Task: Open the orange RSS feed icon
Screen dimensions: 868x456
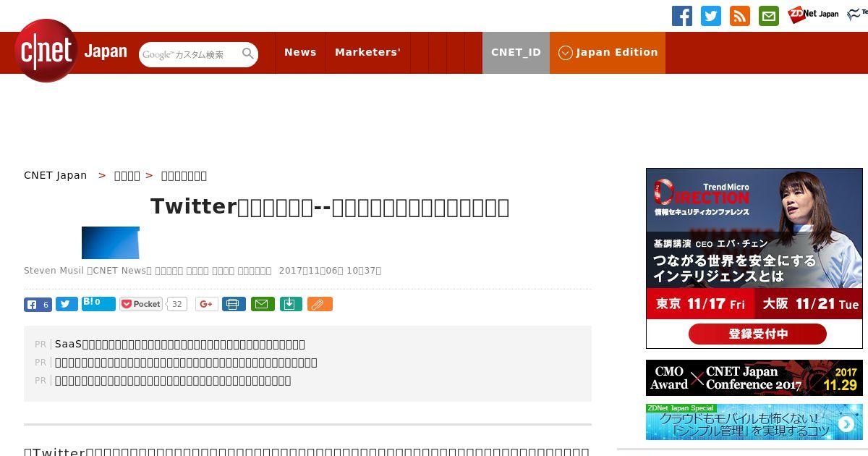Action: click(740, 16)
